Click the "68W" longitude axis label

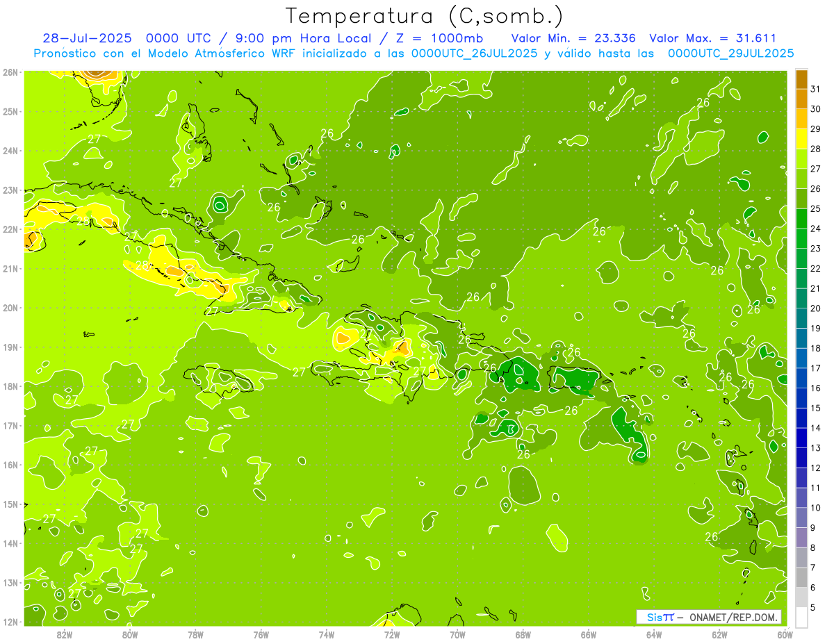click(523, 634)
